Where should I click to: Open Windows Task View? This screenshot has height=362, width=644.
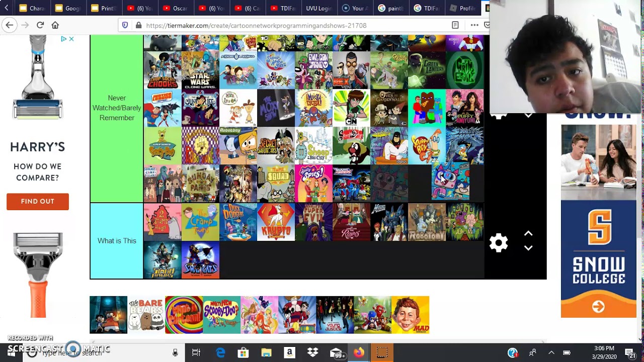pos(196,353)
